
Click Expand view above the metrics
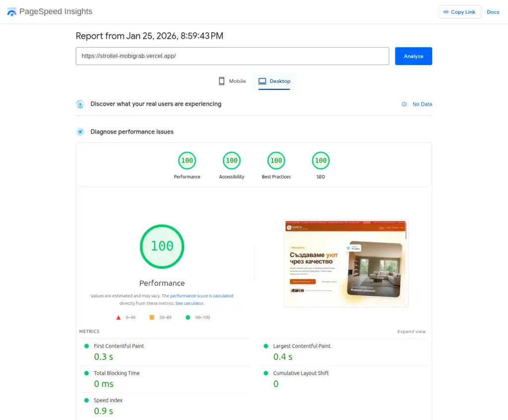(411, 331)
